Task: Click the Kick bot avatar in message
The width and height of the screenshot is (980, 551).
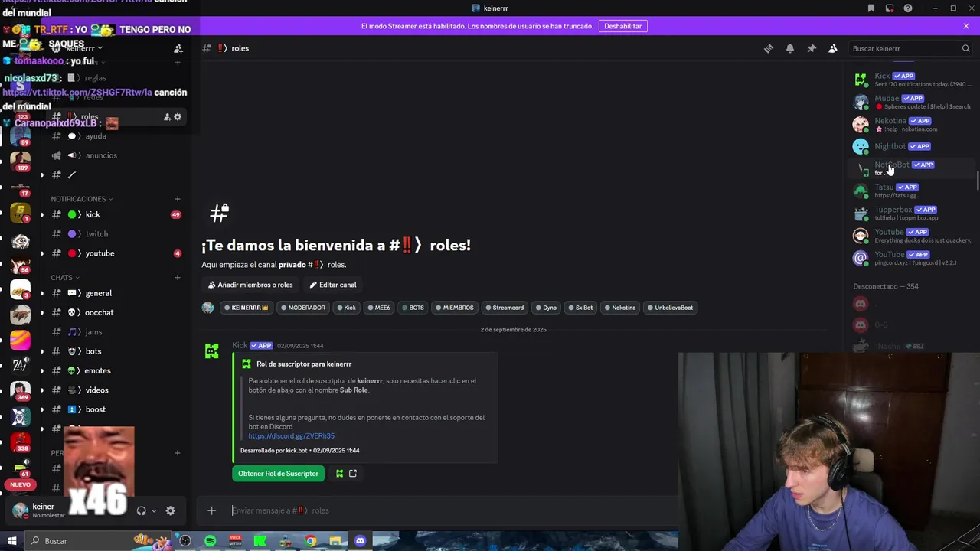Action: [212, 351]
